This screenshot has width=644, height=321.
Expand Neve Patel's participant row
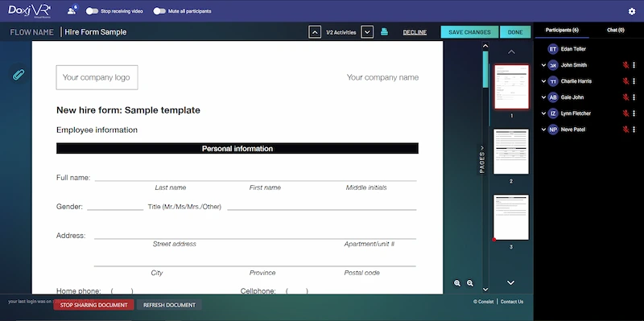pyautogui.click(x=544, y=130)
